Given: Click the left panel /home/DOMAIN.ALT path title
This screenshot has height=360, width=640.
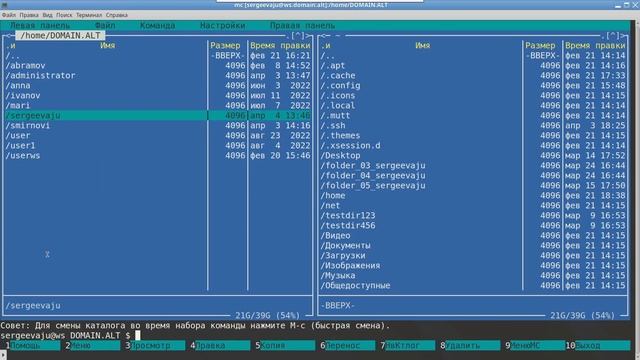Looking at the screenshot, I should pos(60,36).
